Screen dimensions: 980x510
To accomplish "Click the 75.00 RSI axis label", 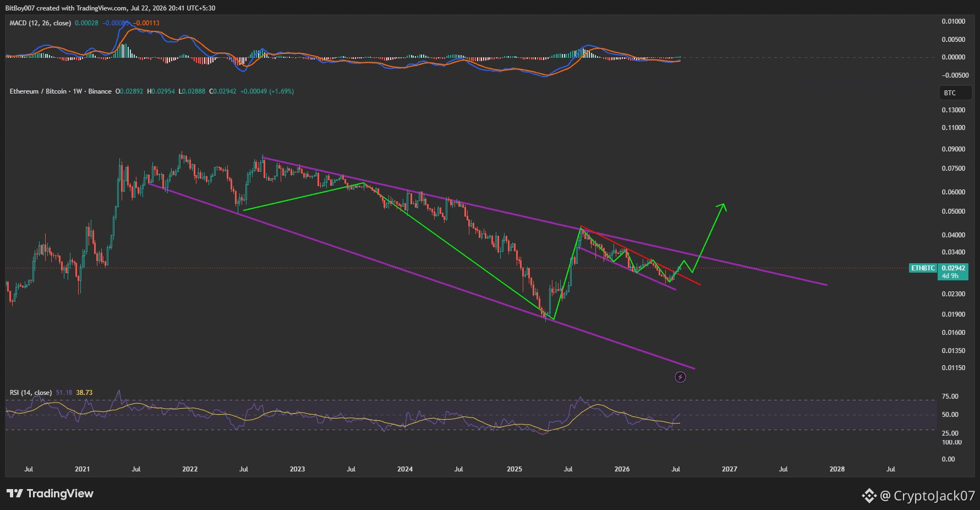I will (x=950, y=397).
